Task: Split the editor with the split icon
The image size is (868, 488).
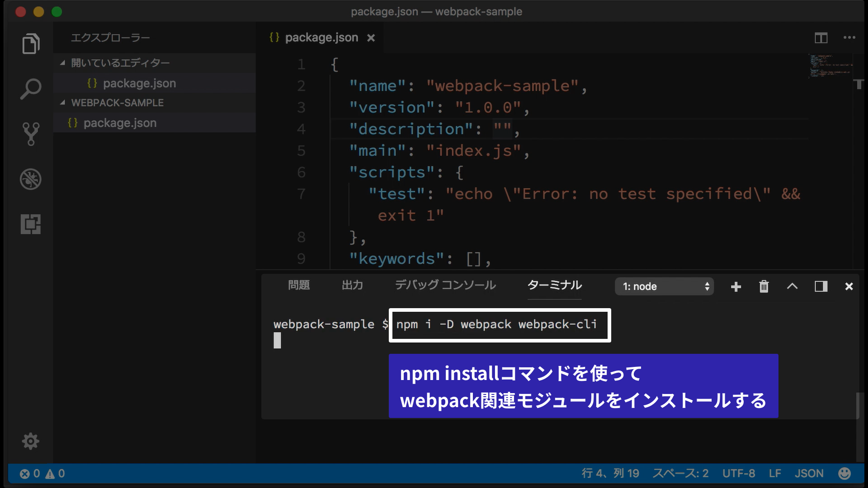Action: tap(821, 38)
